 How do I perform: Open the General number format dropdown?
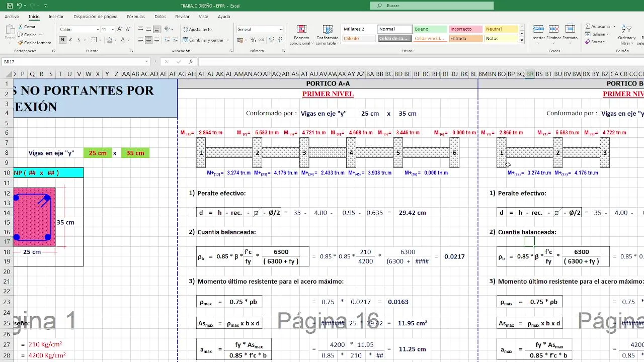point(281,29)
